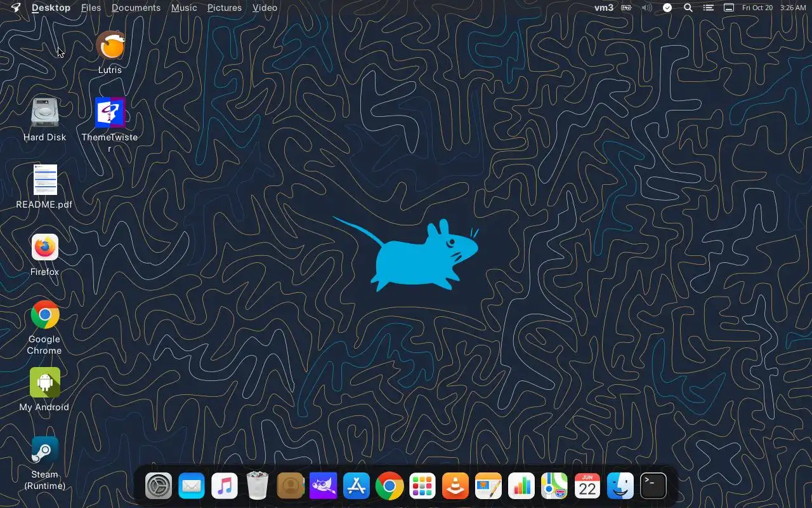Open the Launchpad app grid in dock
Image resolution: width=812 pixels, height=508 pixels.
pos(422,487)
